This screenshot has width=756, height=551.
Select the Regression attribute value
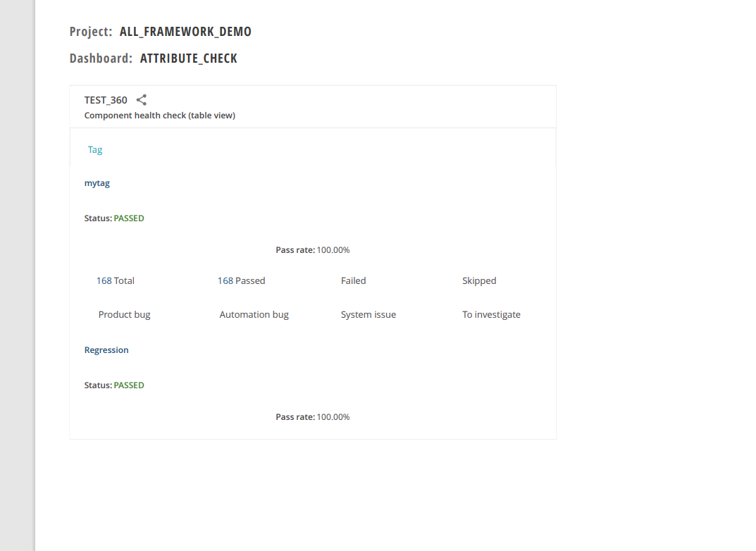pos(106,349)
